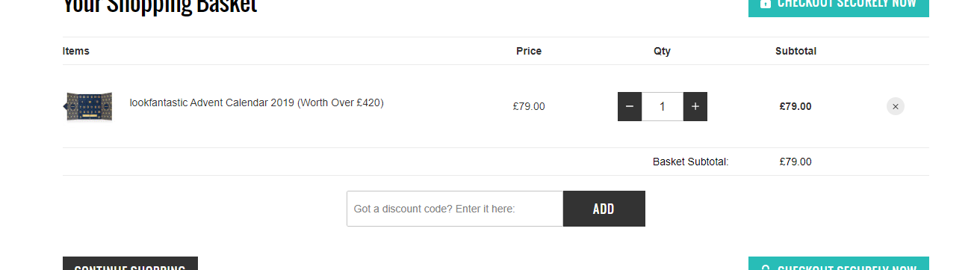Focus the quantity field showing 1
Image resolution: width=980 pixels, height=270 pixels.
click(x=663, y=106)
